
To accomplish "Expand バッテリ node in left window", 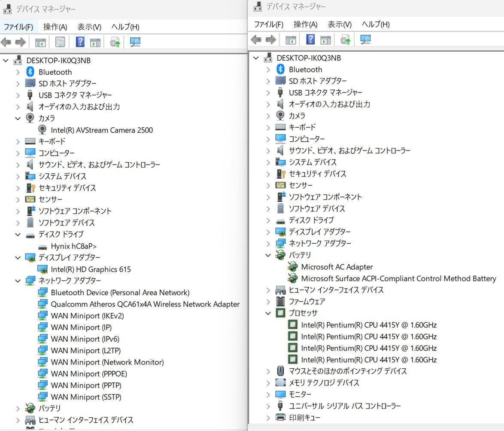I will click(x=18, y=409).
